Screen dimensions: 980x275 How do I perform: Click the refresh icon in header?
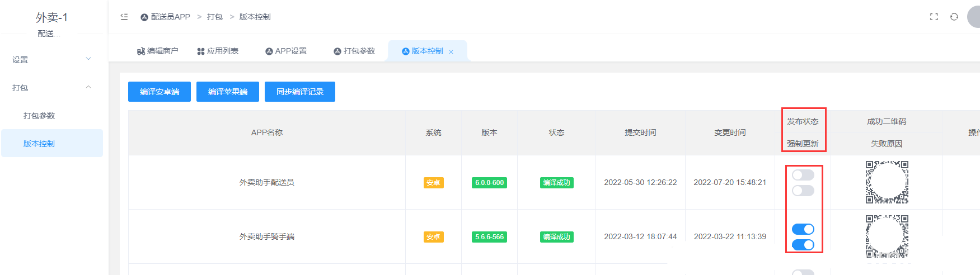pos(954,17)
